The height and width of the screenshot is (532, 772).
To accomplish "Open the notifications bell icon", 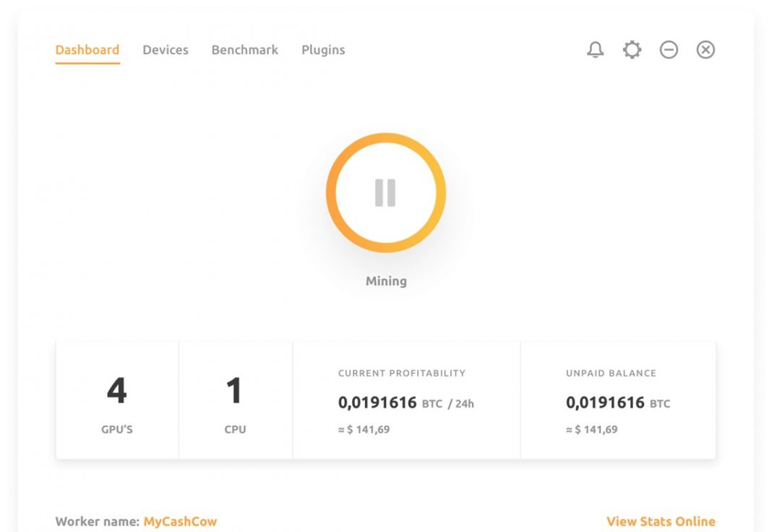I will [x=595, y=49].
